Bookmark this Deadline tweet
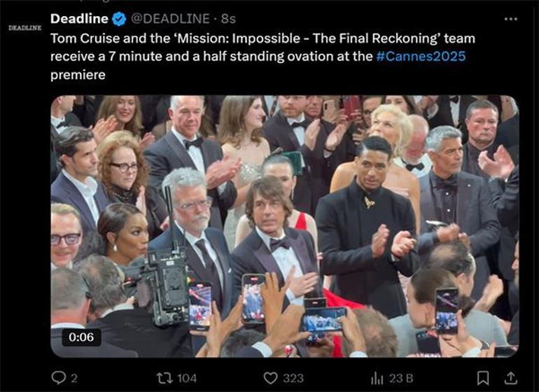The width and height of the screenshot is (539, 392). (482, 378)
